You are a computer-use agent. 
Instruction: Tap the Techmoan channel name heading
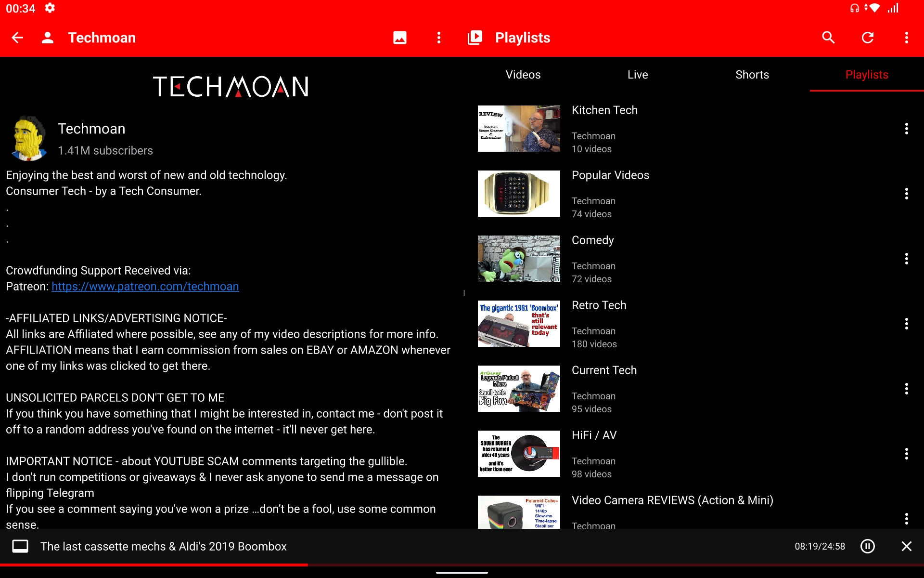(91, 129)
